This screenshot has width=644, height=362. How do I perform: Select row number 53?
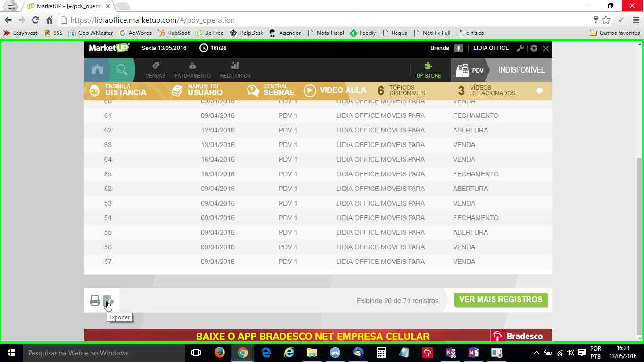pyautogui.click(x=108, y=203)
